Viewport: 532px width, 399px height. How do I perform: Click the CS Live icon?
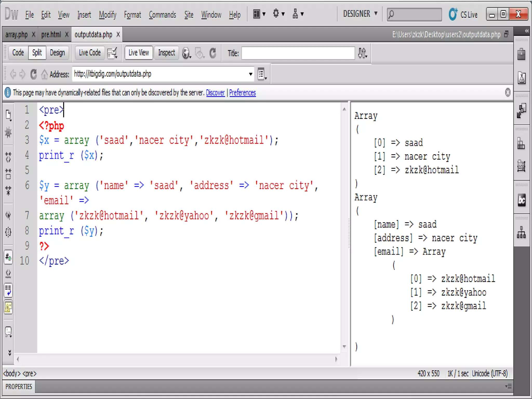pyautogui.click(x=453, y=14)
